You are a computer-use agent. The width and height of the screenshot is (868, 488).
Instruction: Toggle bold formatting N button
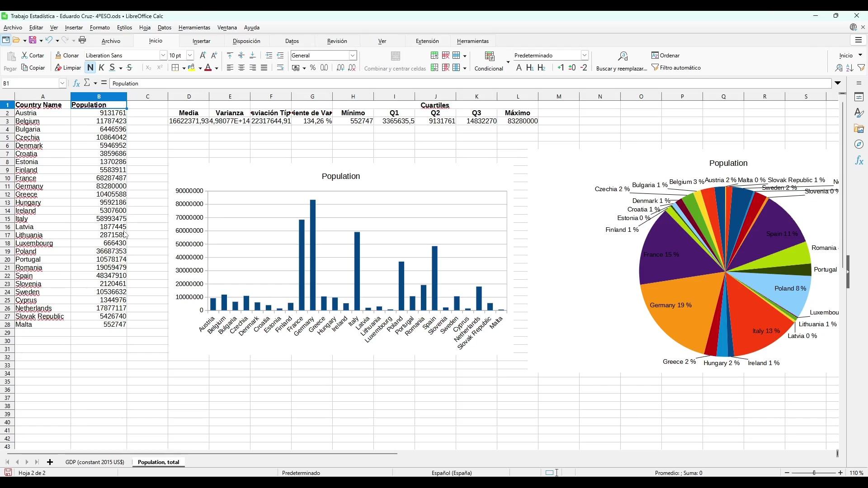(90, 68)
